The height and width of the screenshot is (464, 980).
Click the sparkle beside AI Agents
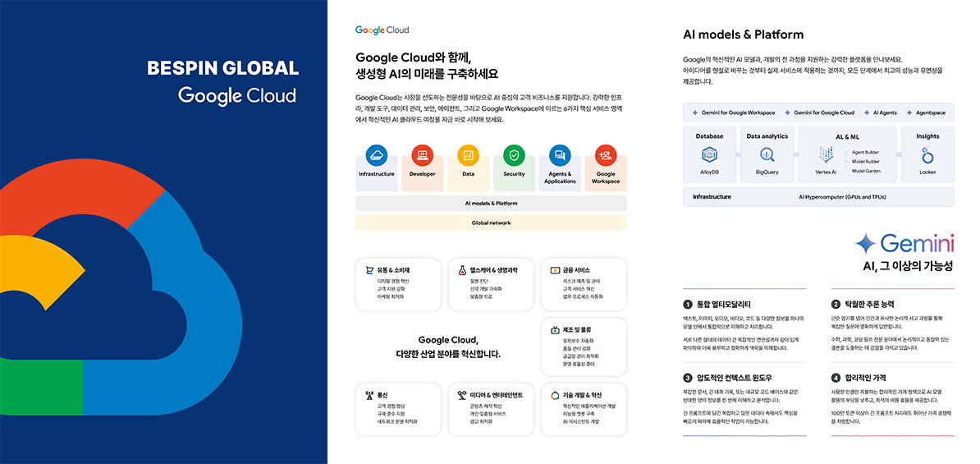tap(867, 113)
